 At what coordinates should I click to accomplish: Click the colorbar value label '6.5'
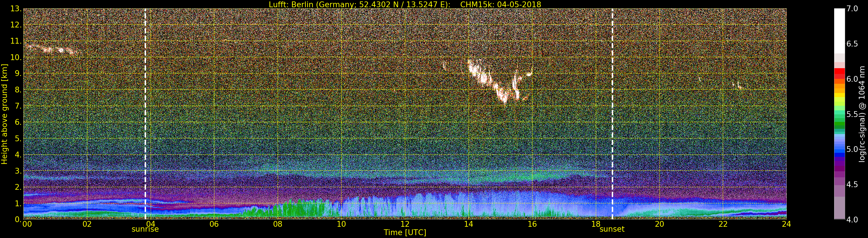852,44
